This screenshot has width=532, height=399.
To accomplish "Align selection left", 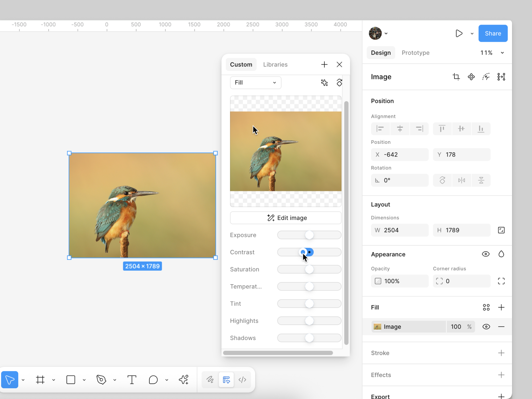I will pyautogui.click(x=380, y=129).
